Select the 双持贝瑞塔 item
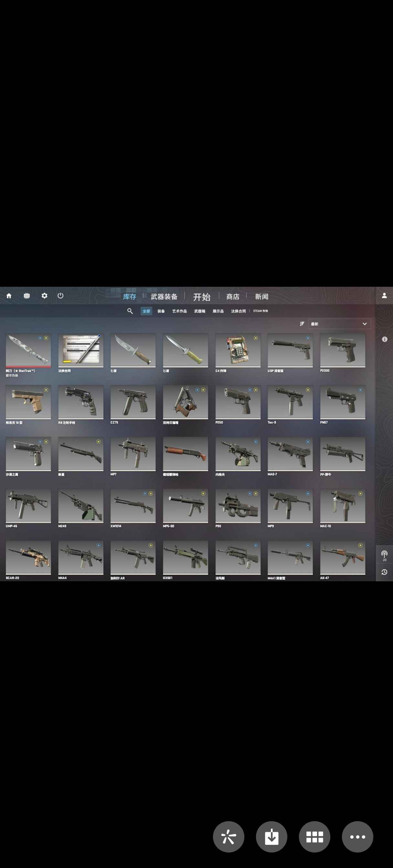Image resolution: width=393 pixels, height=868 pixels. [x=186, y=405]
